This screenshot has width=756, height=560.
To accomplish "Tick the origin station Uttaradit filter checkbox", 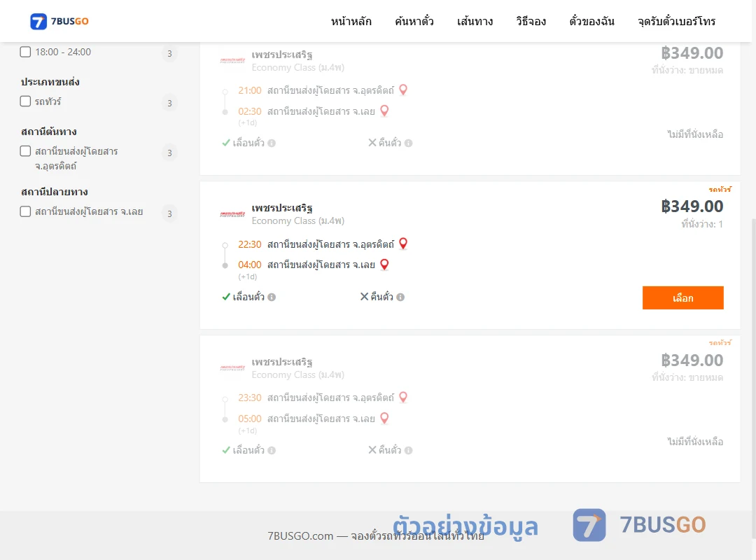I will (26, 151).
